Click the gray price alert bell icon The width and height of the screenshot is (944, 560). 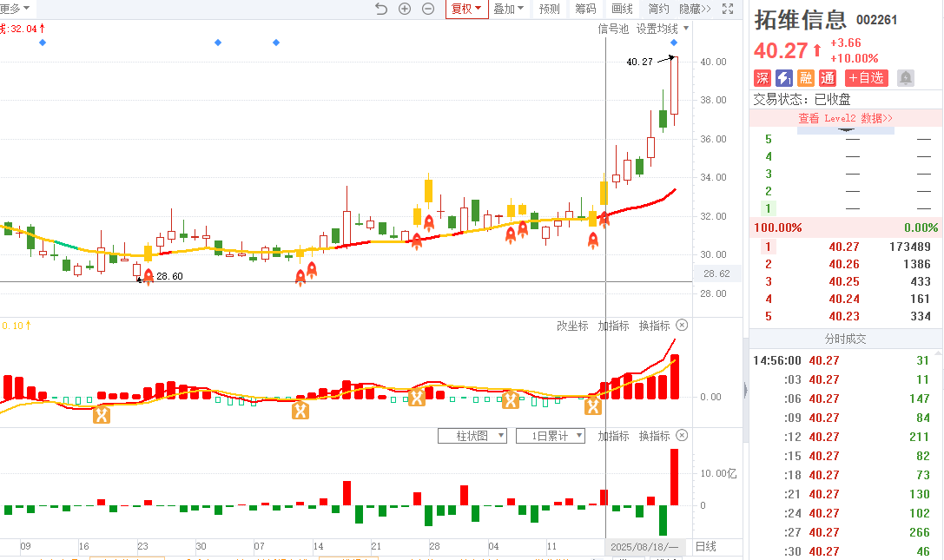pyautogui.click(x=905, y=78)
